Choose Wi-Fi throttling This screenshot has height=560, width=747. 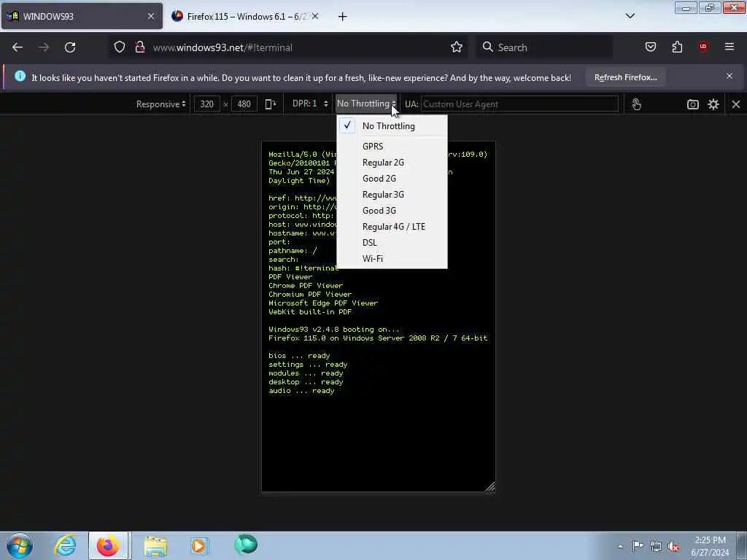(x=392, y=259)
